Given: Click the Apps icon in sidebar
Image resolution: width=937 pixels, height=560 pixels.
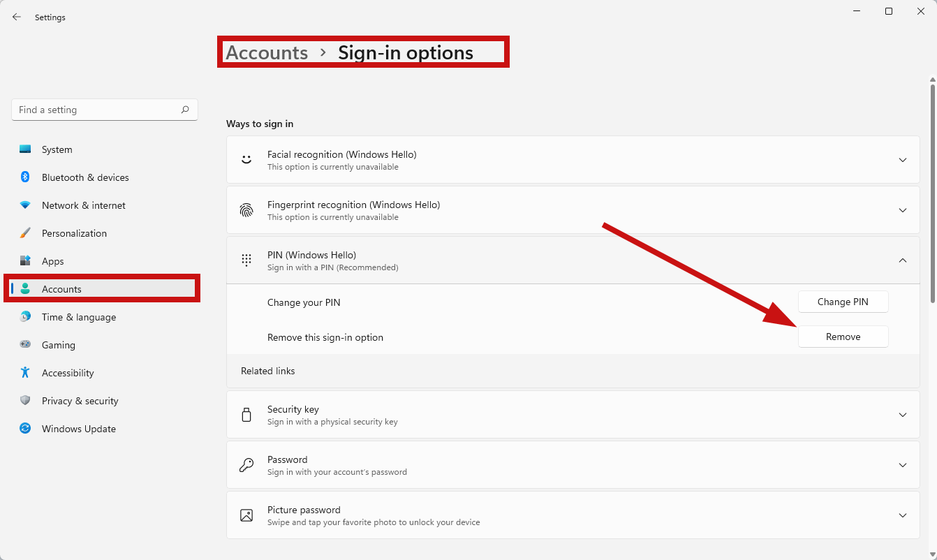Looking at the screenshot, I should 25,261.
